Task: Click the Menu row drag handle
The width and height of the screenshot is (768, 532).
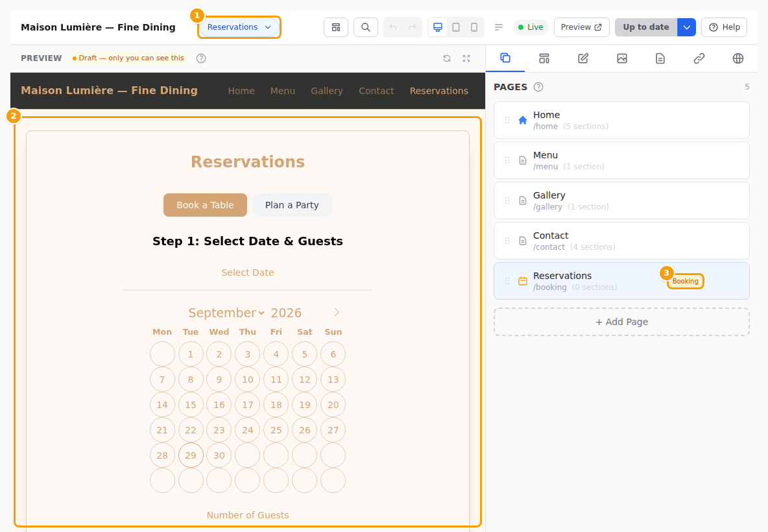Action: [507, 160]
